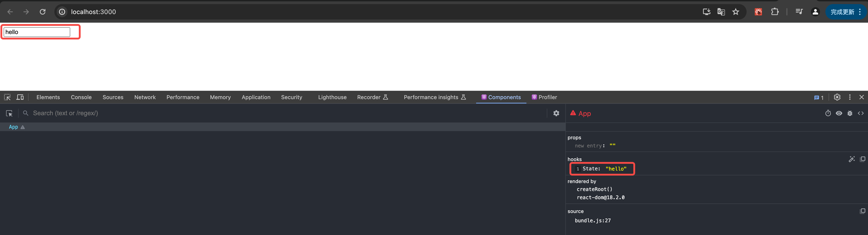Switch to the Security tab

coord(292,97)
